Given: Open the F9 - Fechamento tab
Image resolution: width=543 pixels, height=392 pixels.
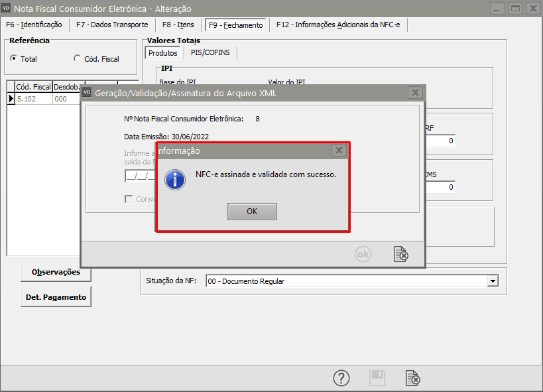Looking at the screenshot, I should 235,25.
